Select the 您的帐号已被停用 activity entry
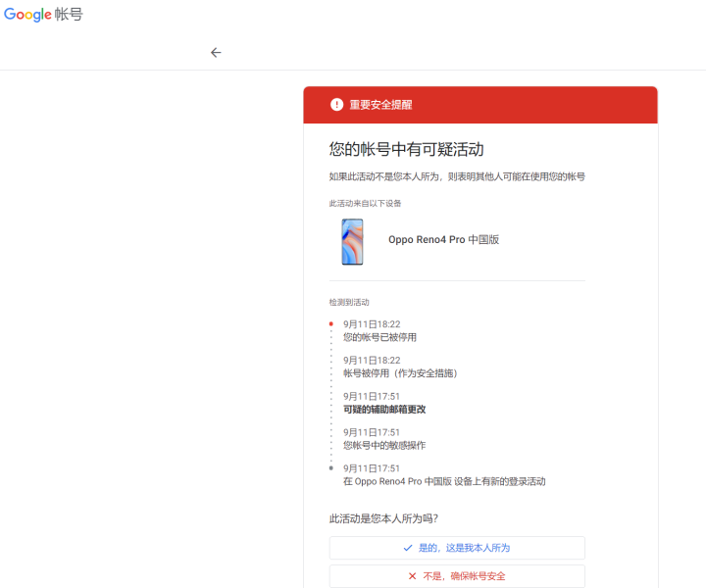The height and width of the screenshot is (588, 706). (x=379, y=330)
